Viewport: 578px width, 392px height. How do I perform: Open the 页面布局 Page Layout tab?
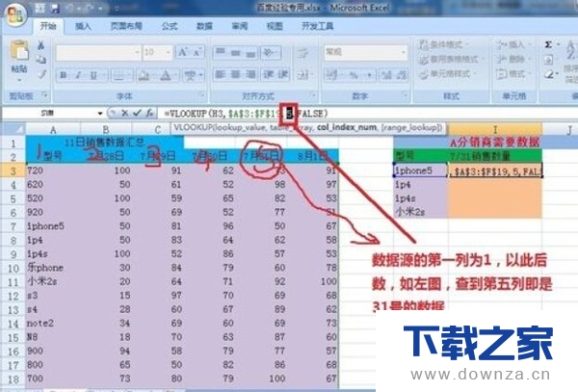126,26
